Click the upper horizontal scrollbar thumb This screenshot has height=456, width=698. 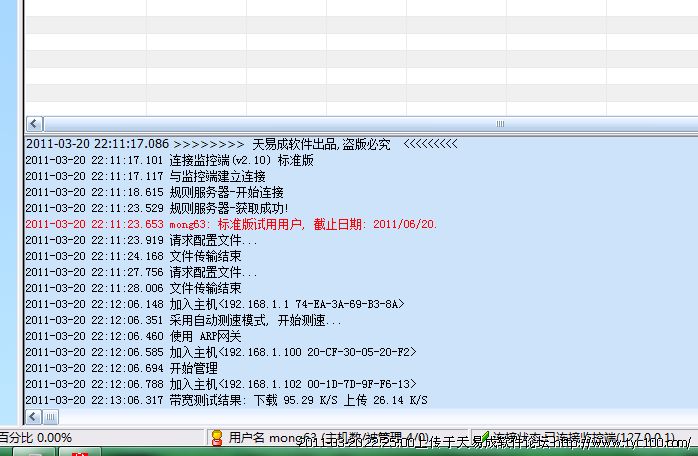click(360, 123)
